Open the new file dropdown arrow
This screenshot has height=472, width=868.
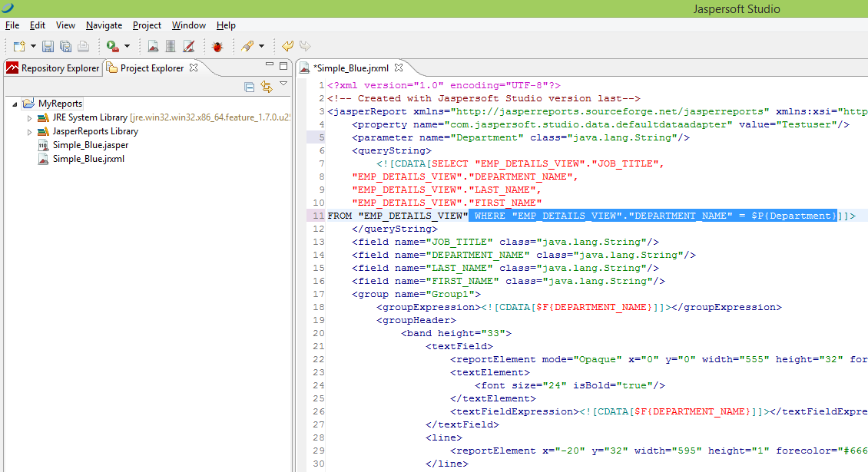[x=31, y=45]
